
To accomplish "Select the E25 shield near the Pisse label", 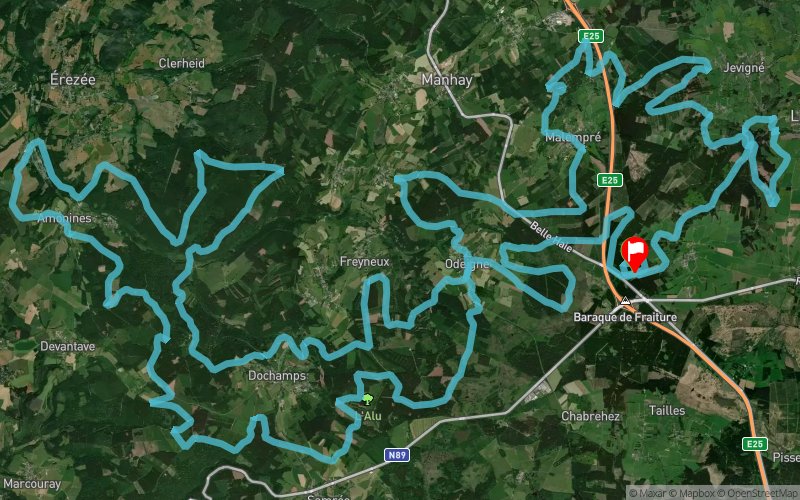I will click(x=755, y=444).
